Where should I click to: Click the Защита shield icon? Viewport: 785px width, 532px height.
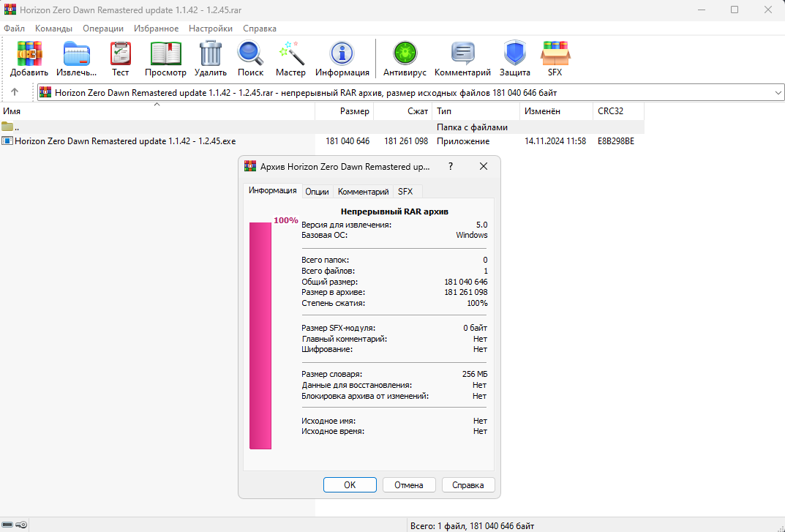tap(515, 59)
